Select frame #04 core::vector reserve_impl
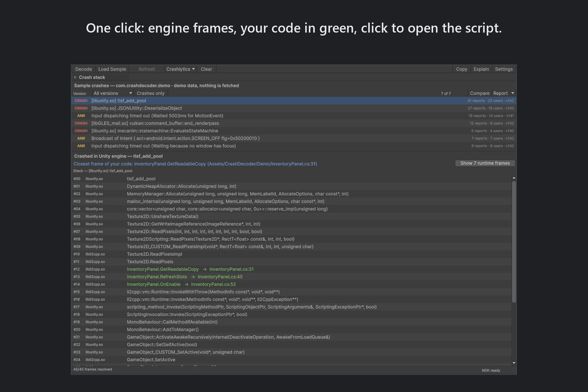This screenshot has height=392, width=588. 292,209
